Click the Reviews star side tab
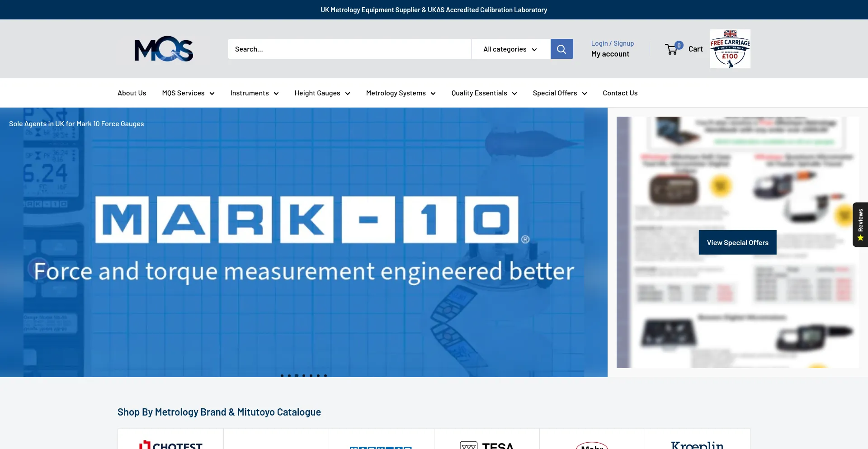The height and width of the screenshot is (449, 868). click(x=860, y=225)
